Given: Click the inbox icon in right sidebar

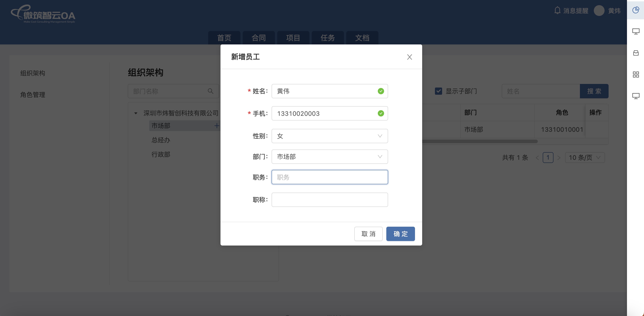Looking at the screenshot, I should point(635,53).
